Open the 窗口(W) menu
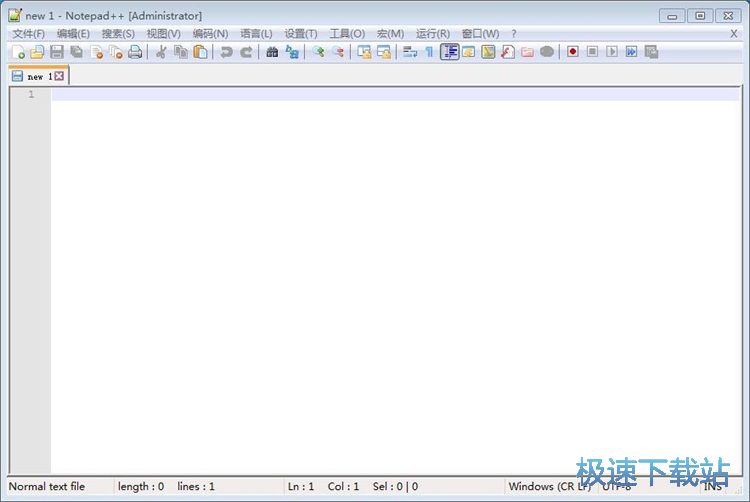The height and width of the screenshot is (502, 750). point(480,34)
